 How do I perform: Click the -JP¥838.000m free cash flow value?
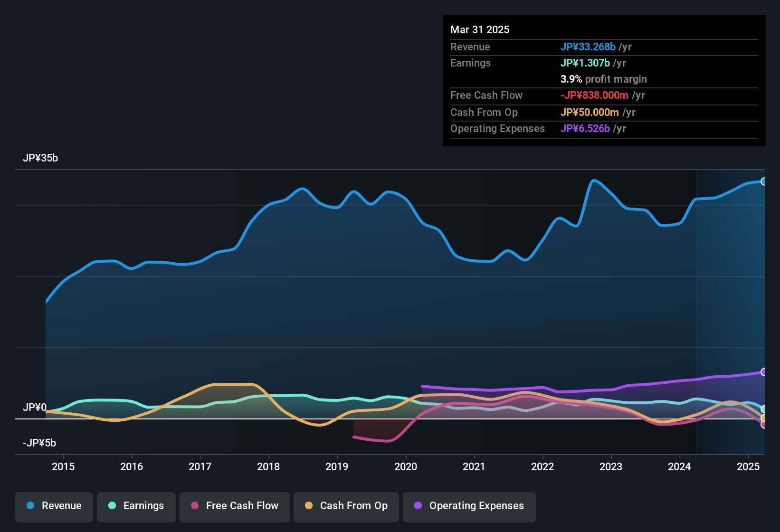point(594,95)
